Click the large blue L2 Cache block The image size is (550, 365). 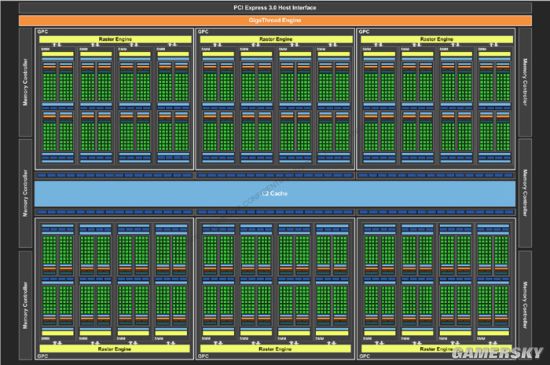pyautogui.click(x=275, y=194)
